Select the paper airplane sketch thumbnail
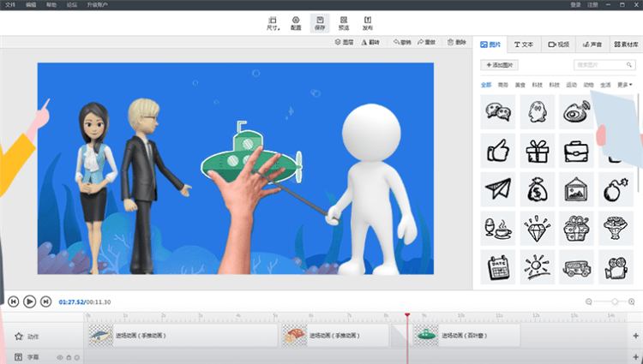This screenshot has width=643, height=364. pyautogui.click(x=497, y=187)
